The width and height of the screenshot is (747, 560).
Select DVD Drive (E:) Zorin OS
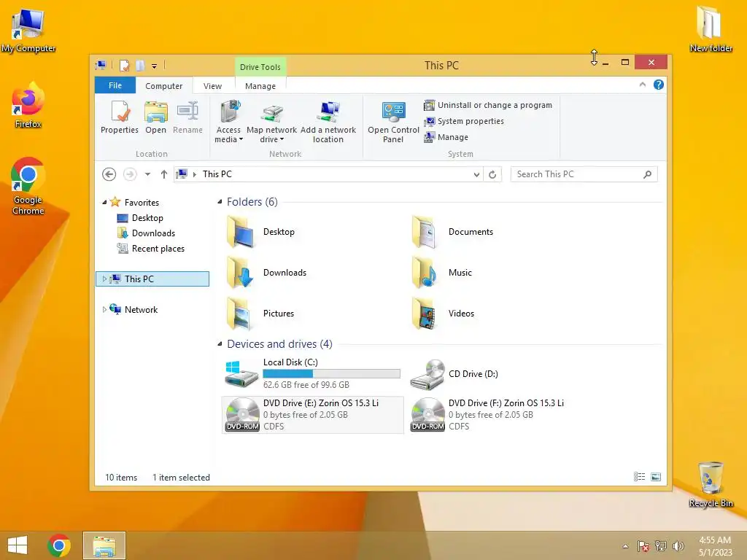[312, 415]
